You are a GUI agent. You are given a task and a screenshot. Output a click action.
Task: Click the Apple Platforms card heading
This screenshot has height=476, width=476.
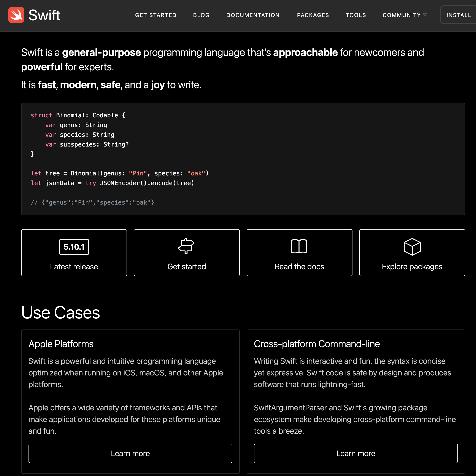pos(61,344)
